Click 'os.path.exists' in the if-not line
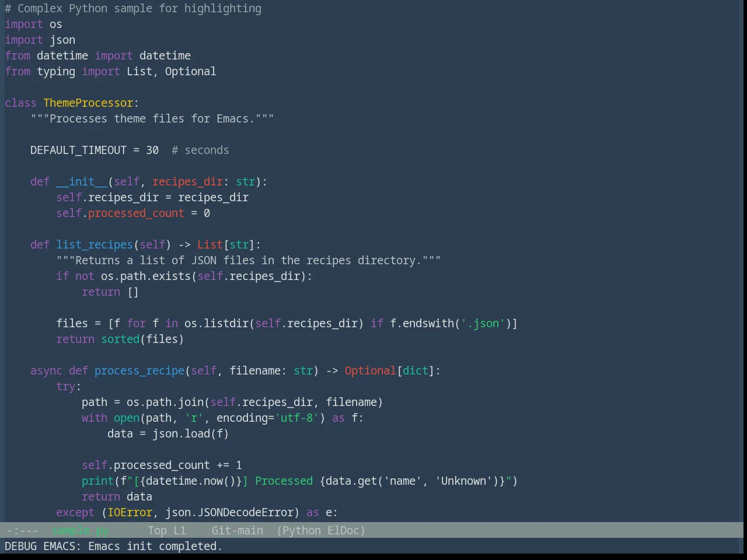The height and width of the screenshot is (560, 747). (146, 276)
